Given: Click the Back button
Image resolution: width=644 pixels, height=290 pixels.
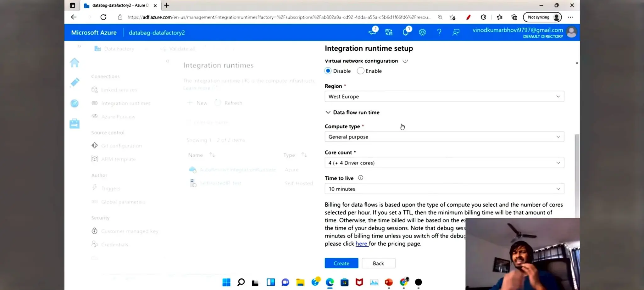Looking at the screenshot, I should [379, 263].
